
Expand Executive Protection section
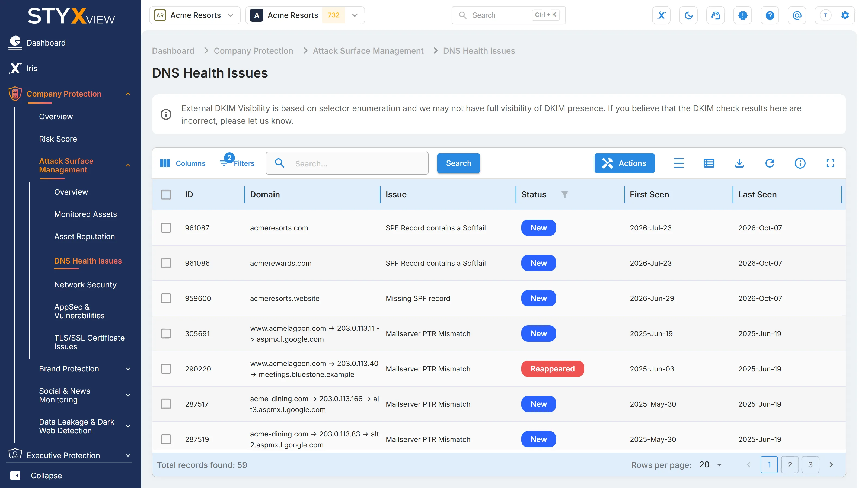[x=128, y=456]
